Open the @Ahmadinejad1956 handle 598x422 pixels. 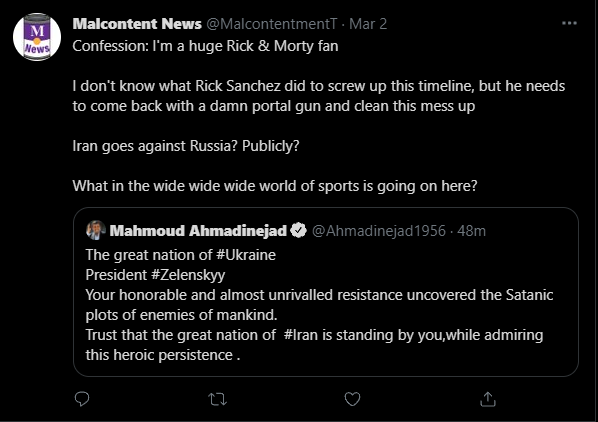point(379,231)
